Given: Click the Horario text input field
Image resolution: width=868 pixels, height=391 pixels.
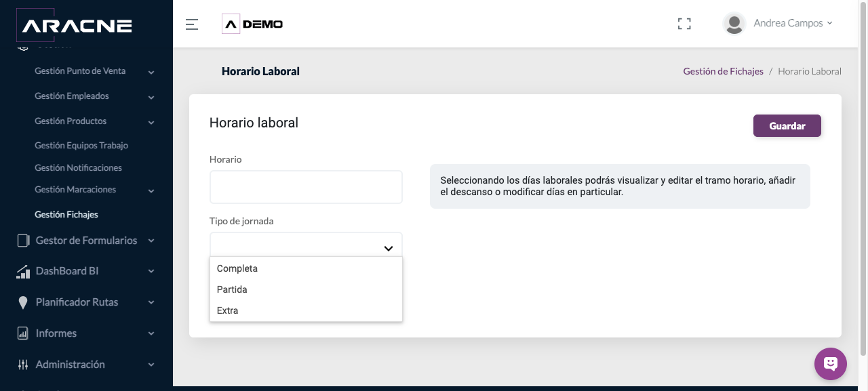Looking at the screenshot, I should (306, 186).
